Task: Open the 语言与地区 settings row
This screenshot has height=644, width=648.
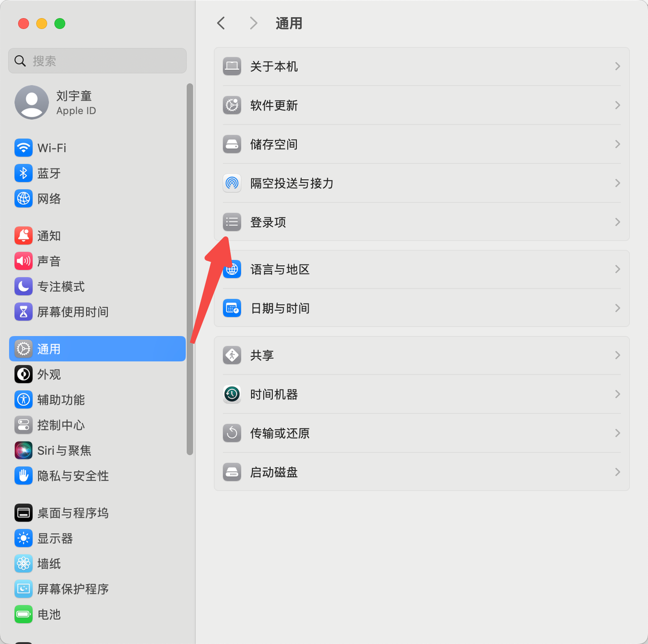Action: tap(422, 269)
